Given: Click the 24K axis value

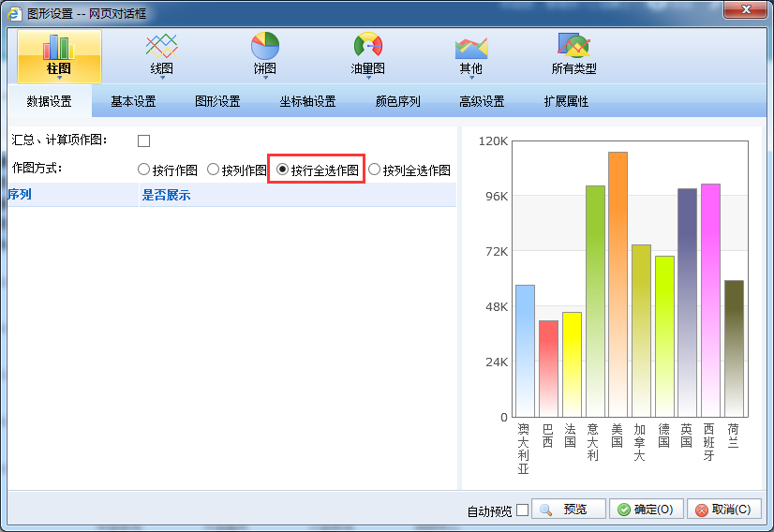Looking at the screenshot, I should point(497,362).
